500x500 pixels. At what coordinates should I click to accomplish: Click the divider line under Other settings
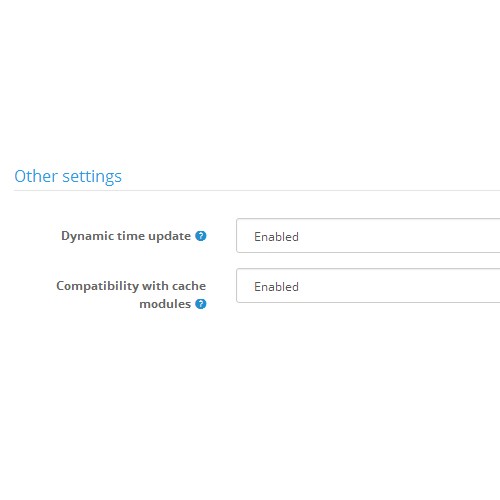point(257,191)
